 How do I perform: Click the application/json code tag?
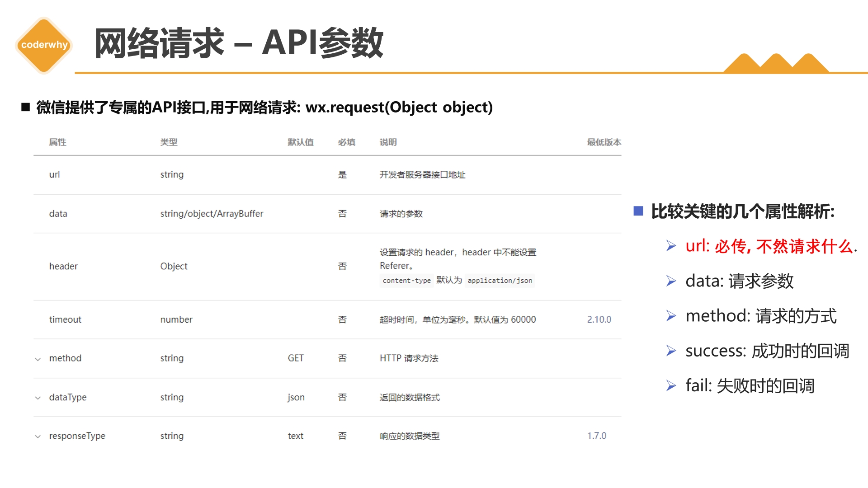click(500, 281)
